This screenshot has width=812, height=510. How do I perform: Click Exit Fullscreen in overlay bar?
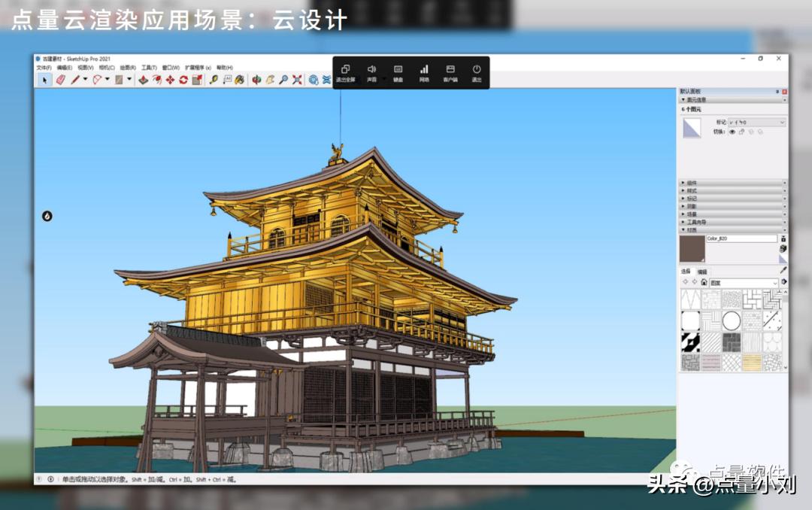click(x=345, y=73)
